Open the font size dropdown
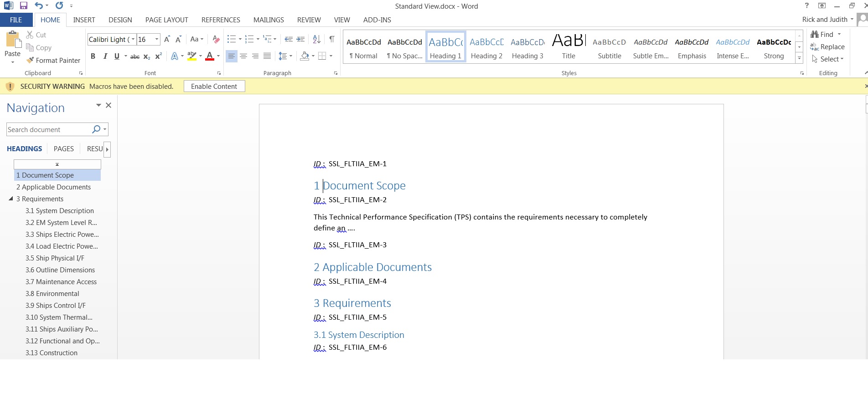 tap(157, 39)
